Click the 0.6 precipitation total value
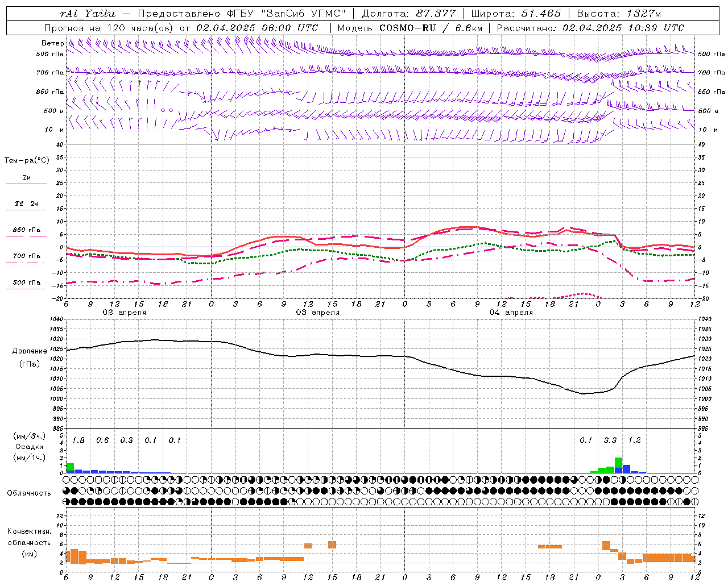 [x=102, y=440]
